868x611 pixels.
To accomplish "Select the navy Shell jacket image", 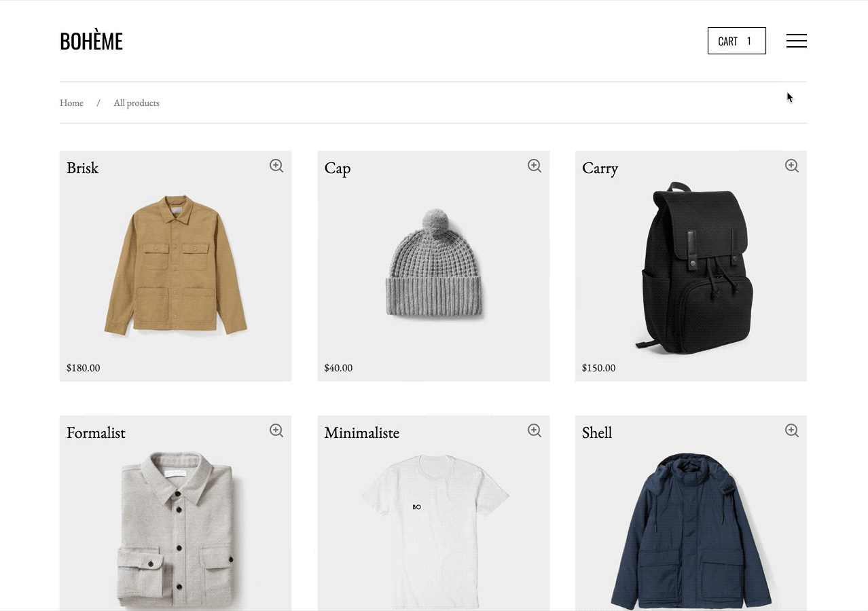I will 691,531.
